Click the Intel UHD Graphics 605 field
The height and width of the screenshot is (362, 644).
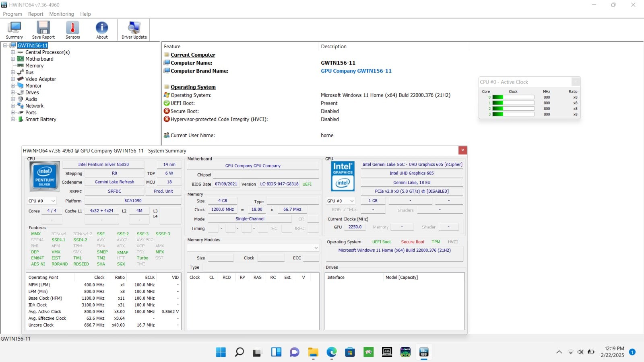(411, 173)
